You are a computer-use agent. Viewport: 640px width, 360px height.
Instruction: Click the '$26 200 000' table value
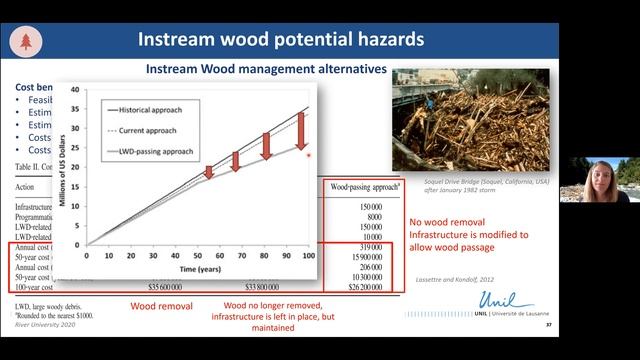pos(365,287)
